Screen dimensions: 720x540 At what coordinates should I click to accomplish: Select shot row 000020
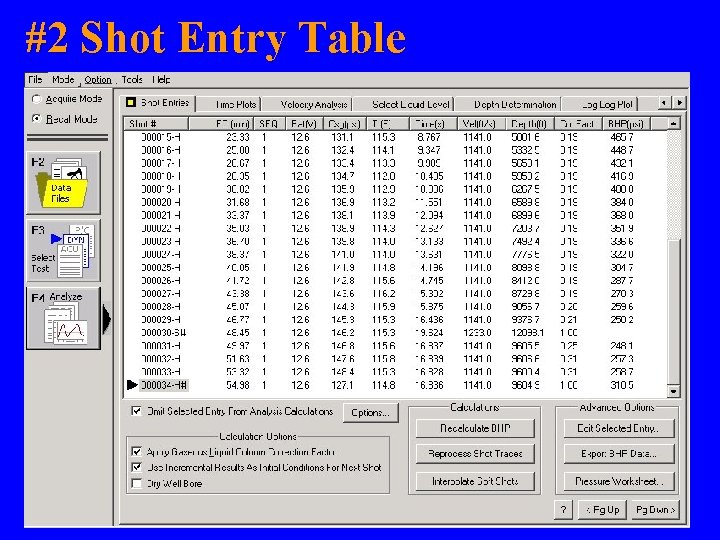point(395,202)
